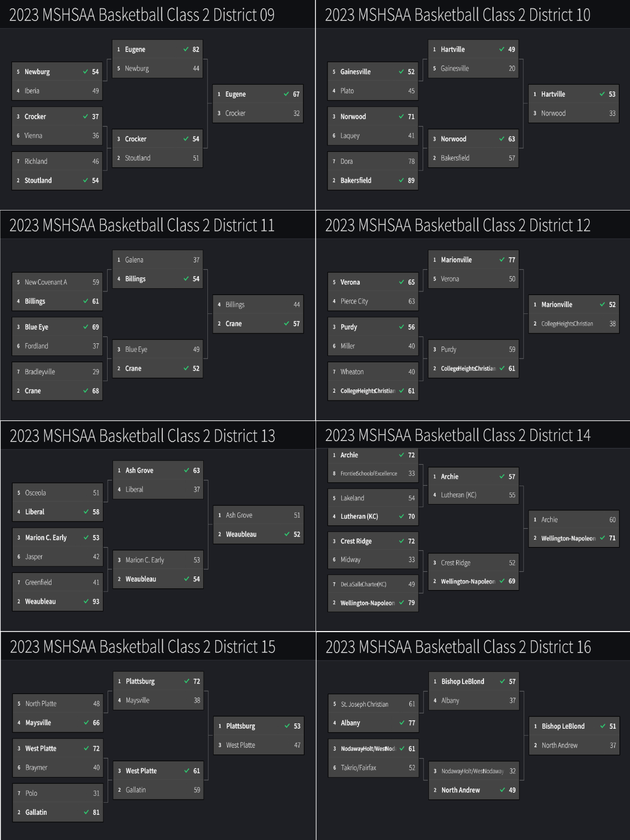Click Bishop LeBlond's score of 51
Screen dimensions: 630x840
[x=613, y=726]
